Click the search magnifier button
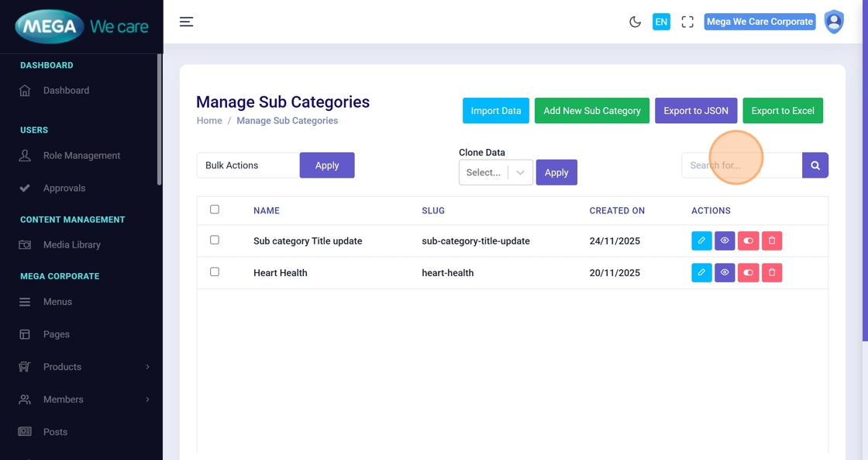The height and width of the screenshot is (460, 868). click(815, 165)
